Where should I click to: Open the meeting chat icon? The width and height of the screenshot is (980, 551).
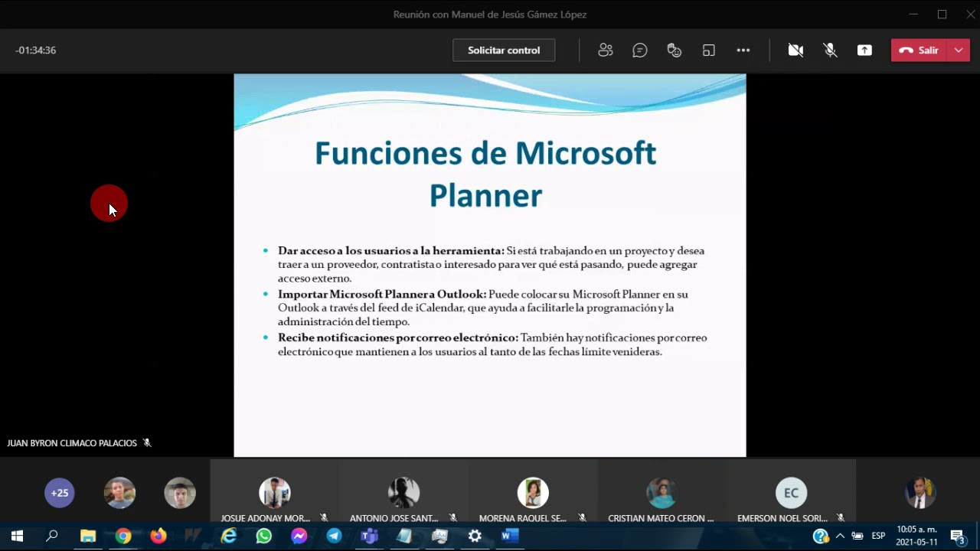point(640,51)
